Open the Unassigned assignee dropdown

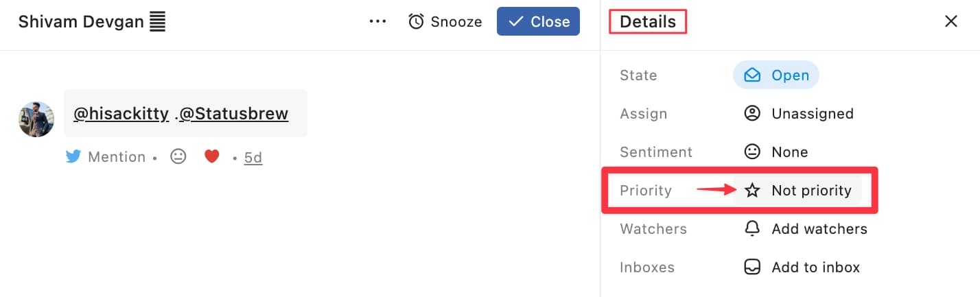click(812, 113)
